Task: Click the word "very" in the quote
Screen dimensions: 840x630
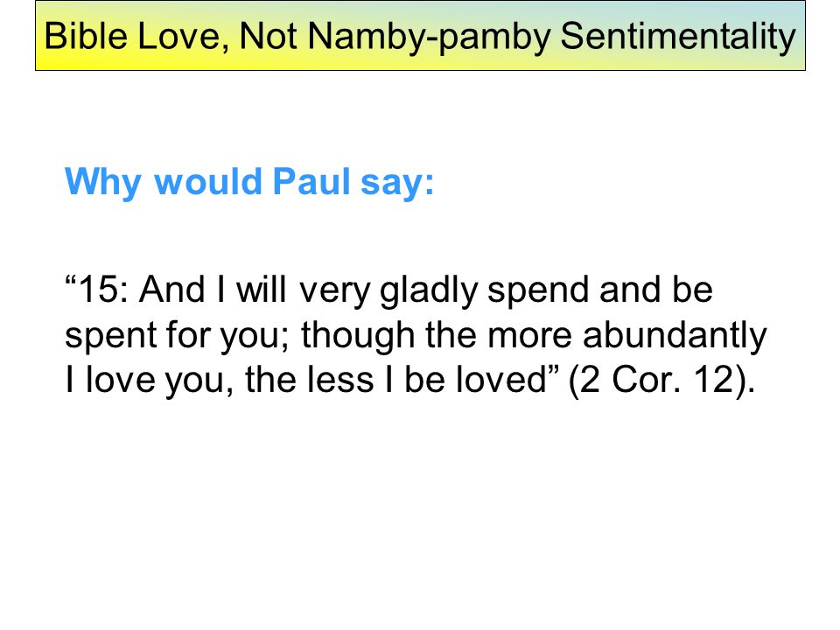Action: [334, 291]
